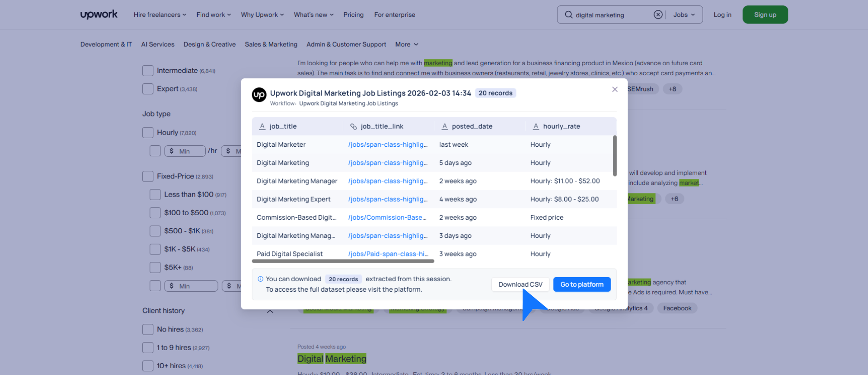Go to the Pricing page
This screenshot has width=868, height=375.
(353, 15)
